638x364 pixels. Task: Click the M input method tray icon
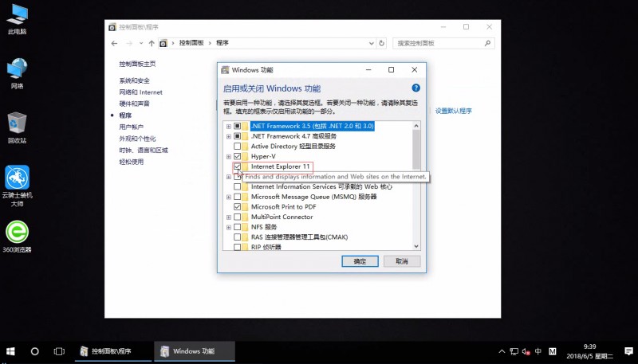(x=552, y=351)
